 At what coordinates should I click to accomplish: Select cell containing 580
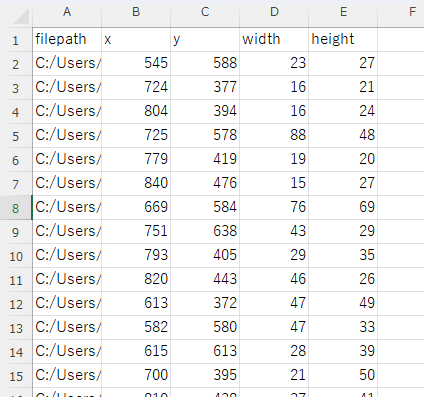[x=205, y=328]
